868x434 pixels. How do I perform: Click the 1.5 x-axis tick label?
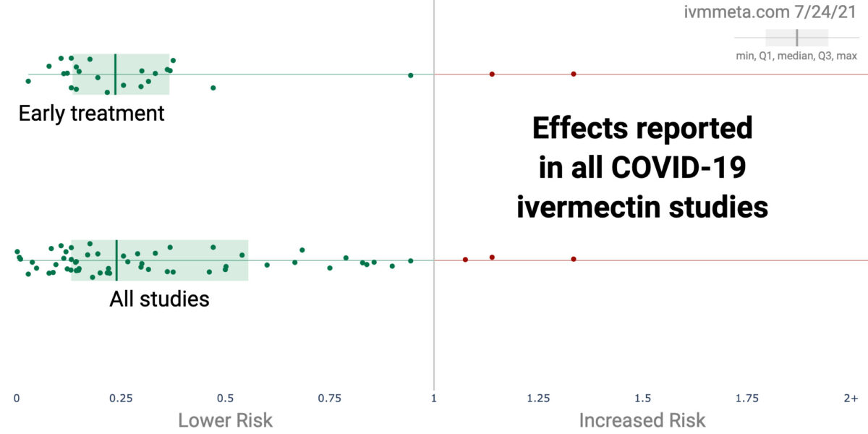point(642,398)
